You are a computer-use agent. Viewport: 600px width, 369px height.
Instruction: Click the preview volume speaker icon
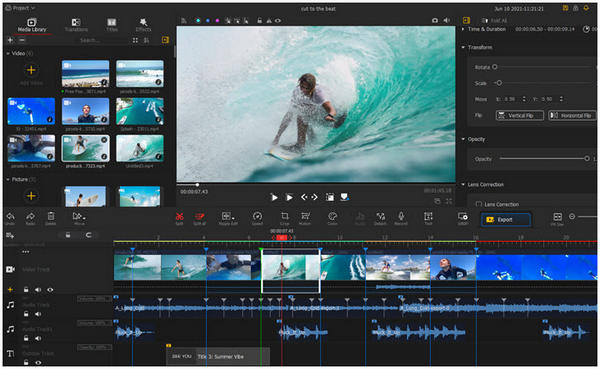coord(446,20)
